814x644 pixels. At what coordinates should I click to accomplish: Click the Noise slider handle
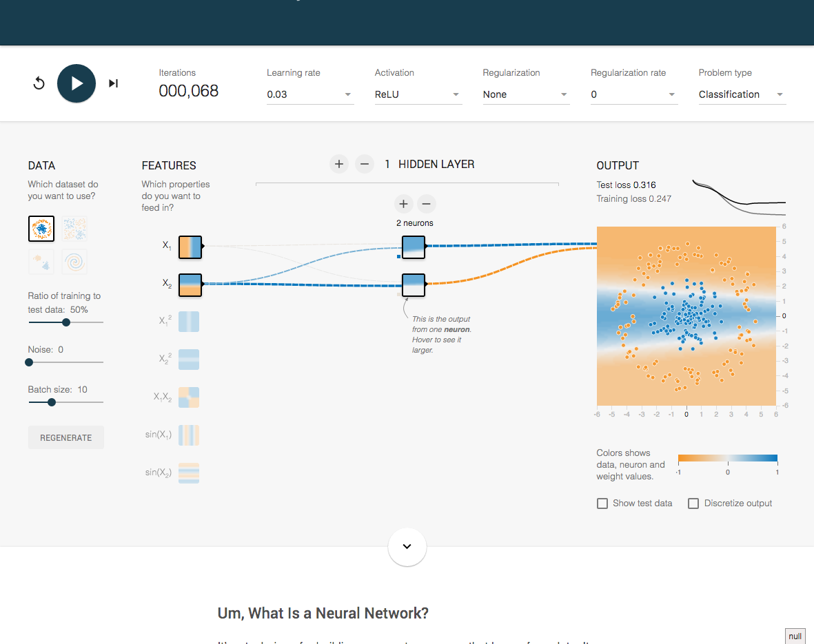point(29,362)
